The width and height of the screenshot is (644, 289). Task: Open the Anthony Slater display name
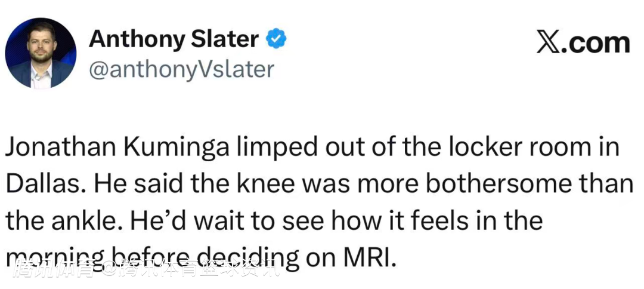[x=174, y=39]
